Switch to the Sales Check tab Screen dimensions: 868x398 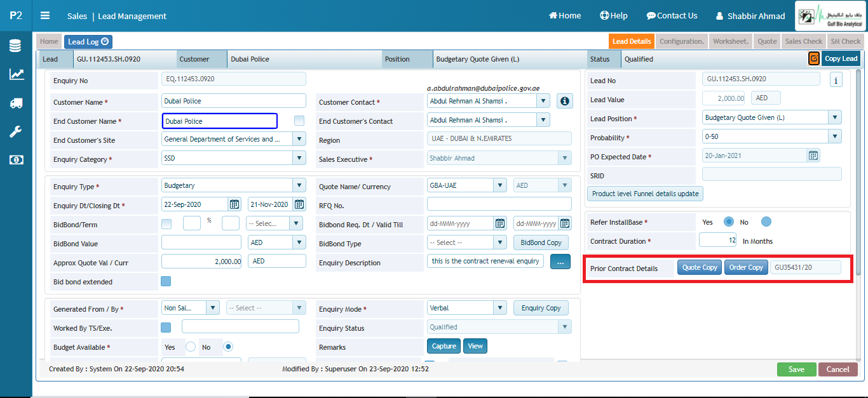804,42
